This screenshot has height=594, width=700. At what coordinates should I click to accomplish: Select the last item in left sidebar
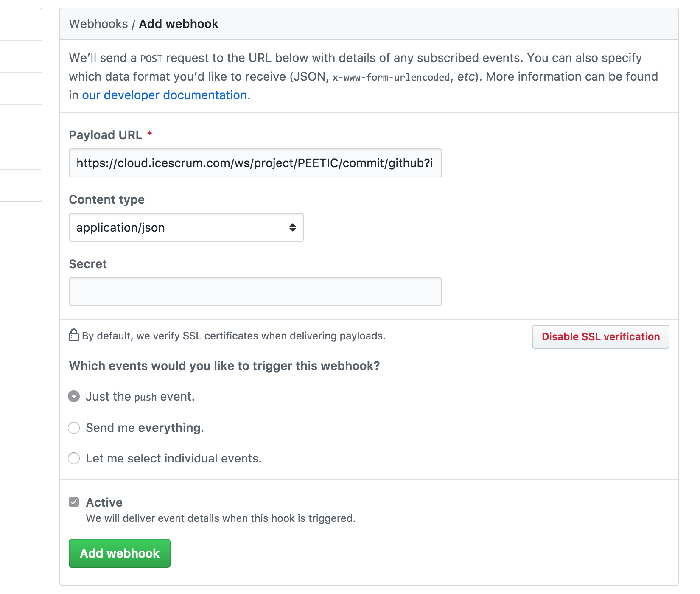tap(21, 185)
